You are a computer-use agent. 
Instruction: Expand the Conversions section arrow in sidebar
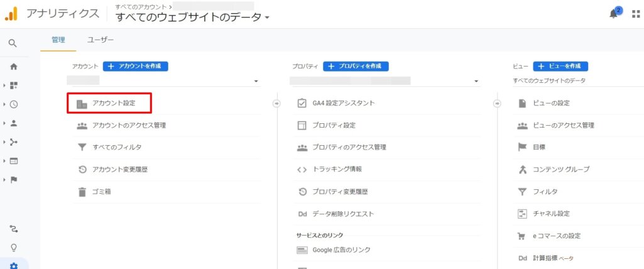pyautogui.click(x=4, y=180)
